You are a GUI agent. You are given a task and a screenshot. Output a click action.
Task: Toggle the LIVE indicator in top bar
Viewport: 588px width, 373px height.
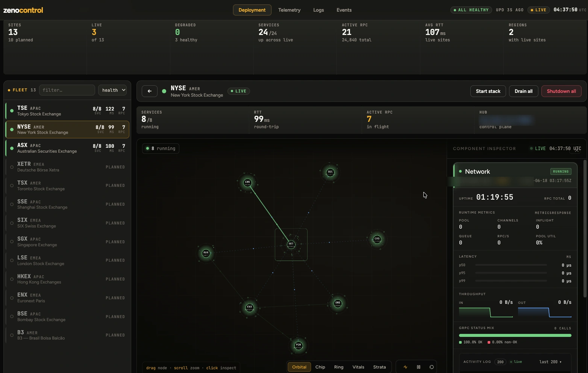pos(538,10)
